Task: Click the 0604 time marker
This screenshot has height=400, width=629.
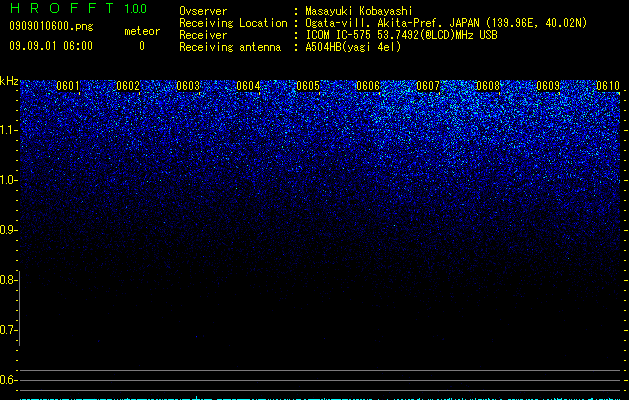Action: (x=248, y=86)
